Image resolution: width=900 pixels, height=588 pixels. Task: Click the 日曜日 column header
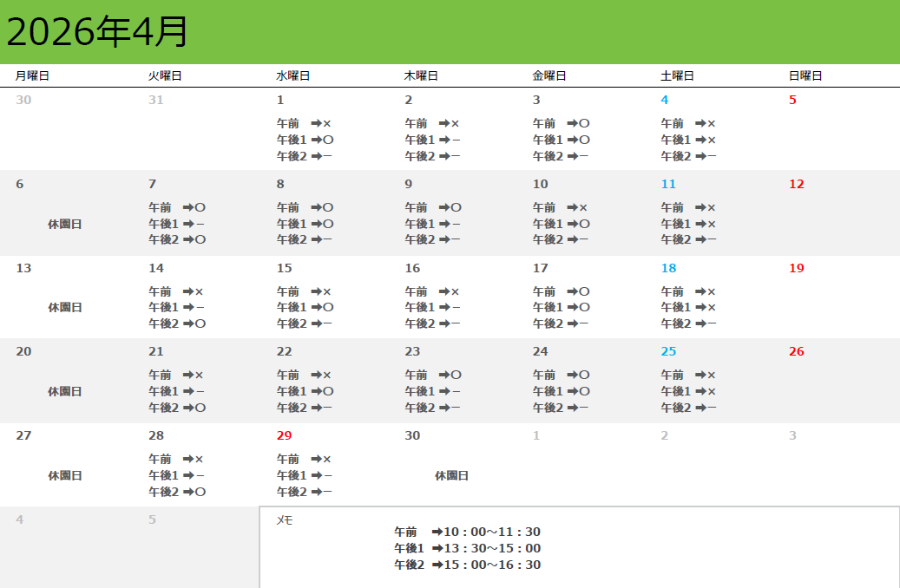click(x=805, y=76)
